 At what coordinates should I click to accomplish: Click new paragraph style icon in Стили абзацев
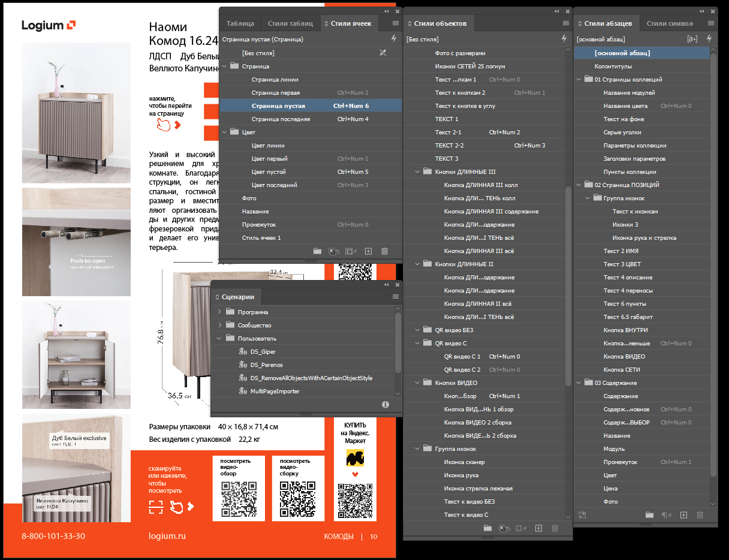click(x=683, y=515)
